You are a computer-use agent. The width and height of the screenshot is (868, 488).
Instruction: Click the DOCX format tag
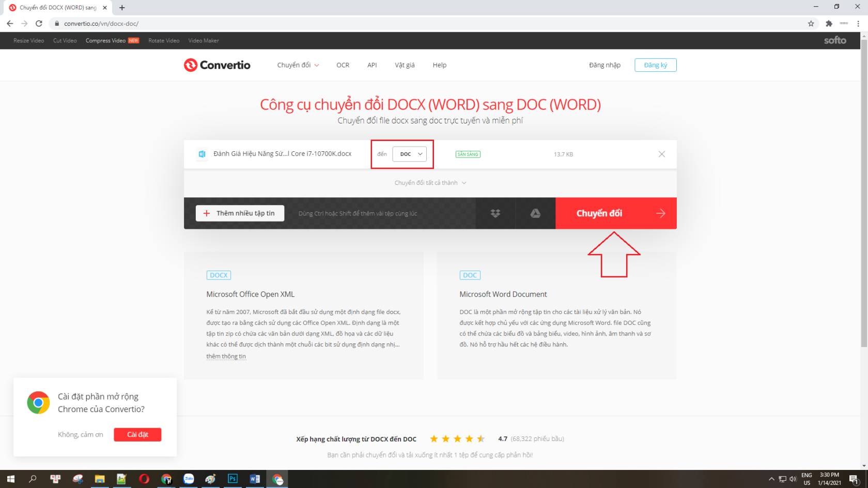pos(219,275)
